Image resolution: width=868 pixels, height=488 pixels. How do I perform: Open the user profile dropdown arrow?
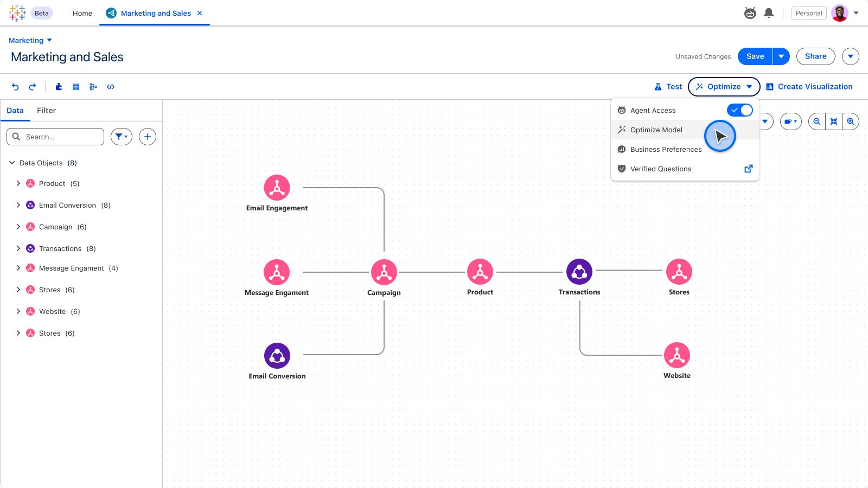pyautogui.click(x=856, y=13)
